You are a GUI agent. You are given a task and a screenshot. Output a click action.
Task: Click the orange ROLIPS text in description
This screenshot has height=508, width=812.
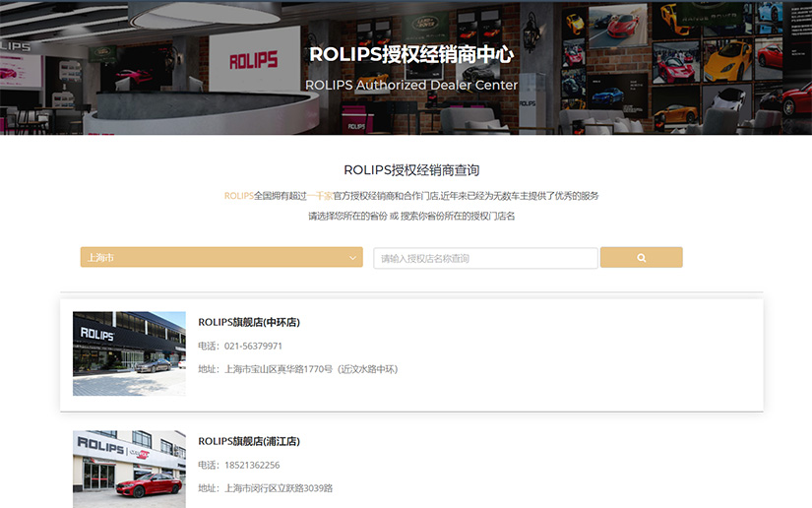point(238,196)
